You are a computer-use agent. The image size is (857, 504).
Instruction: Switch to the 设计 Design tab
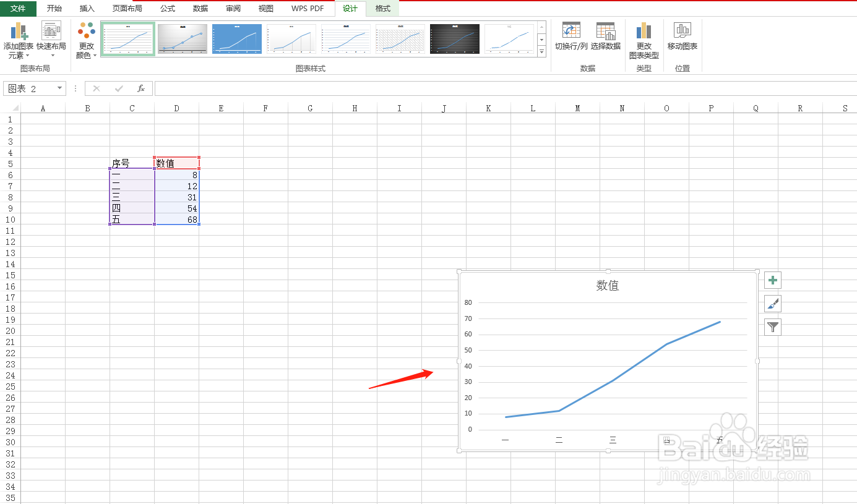pyautogui.click(x=350, y=9)
